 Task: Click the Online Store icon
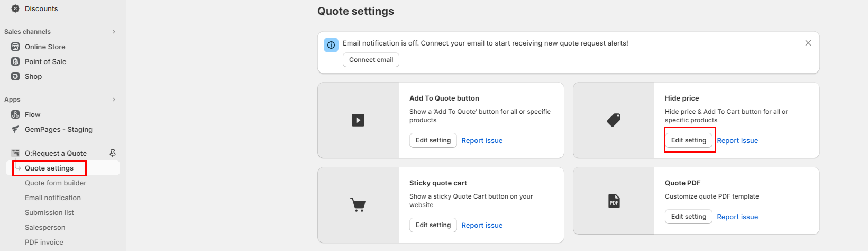[x=15, y=47]
